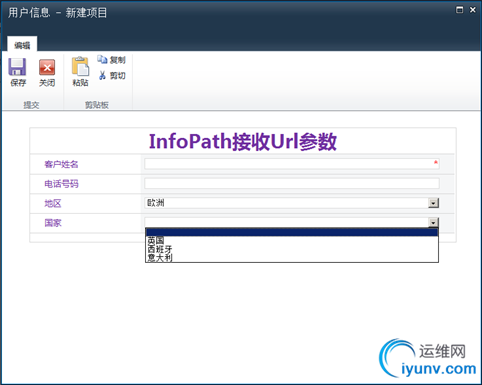The image size is (482, 385).
Task: Click the 剪切 cut scissors button
Action: (x=112, y=75)
